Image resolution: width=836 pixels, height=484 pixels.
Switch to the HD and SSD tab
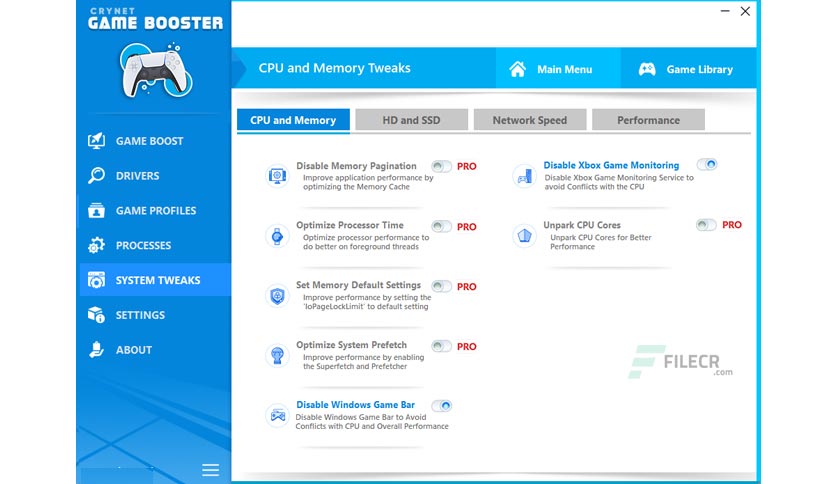point(412,120)
